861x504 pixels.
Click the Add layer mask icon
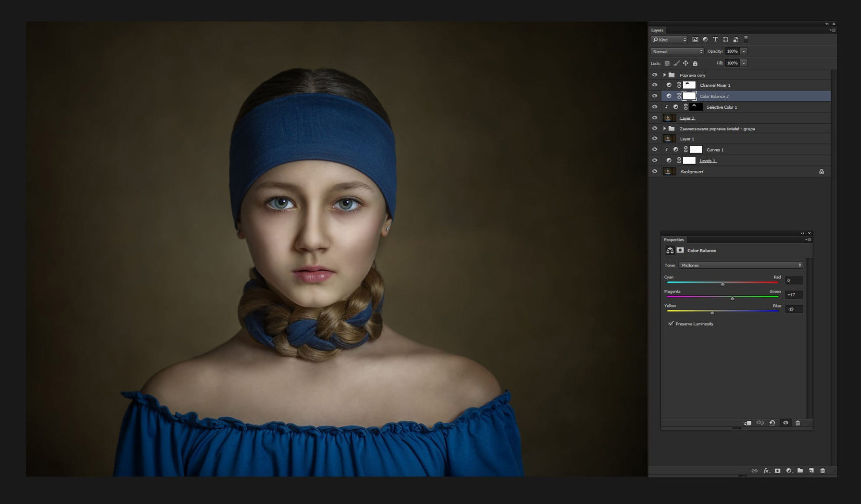[x=777, y=471]
